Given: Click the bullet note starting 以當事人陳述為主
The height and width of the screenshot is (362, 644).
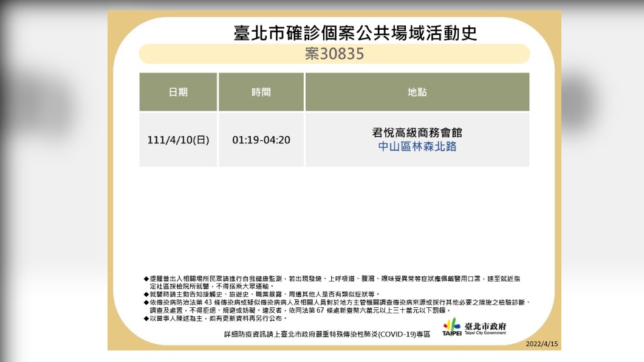Looking at the screenshot, I should [x=215, y=318].
